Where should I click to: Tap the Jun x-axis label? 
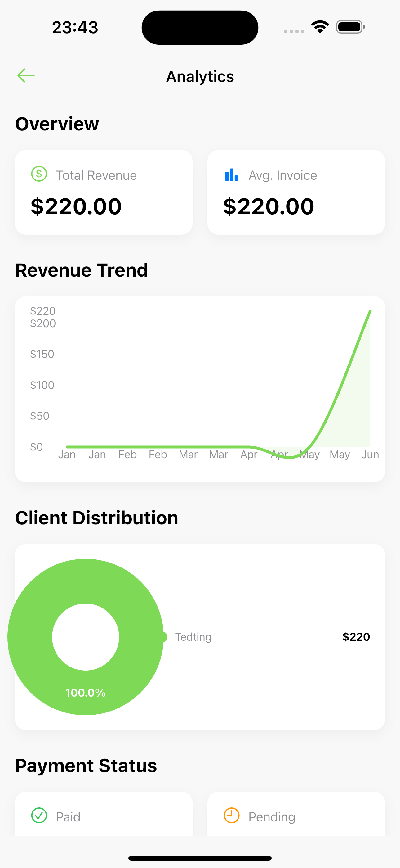pos(370,454)
